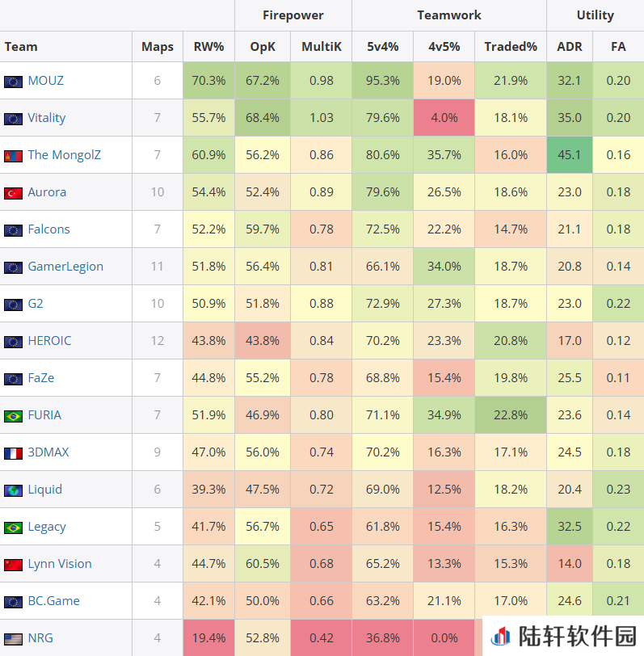Click the EU flag beside BC.Game
The height and width of the screenshot is (656, 644).
13,602
